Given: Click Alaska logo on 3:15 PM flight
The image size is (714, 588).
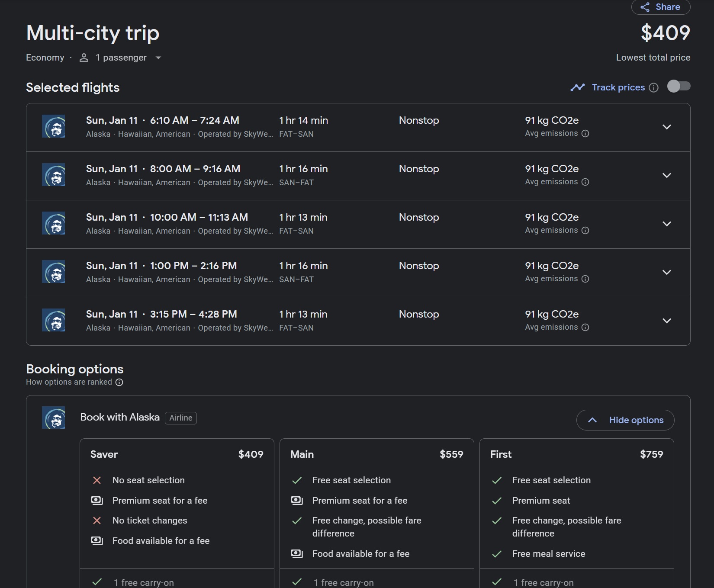Looking at the screenshot, I should pos(54,320).
